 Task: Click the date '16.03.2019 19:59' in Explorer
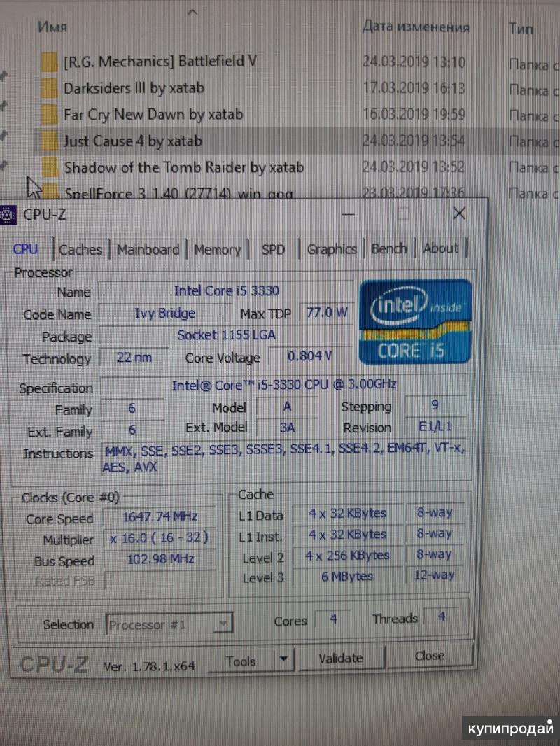[414, 114]
